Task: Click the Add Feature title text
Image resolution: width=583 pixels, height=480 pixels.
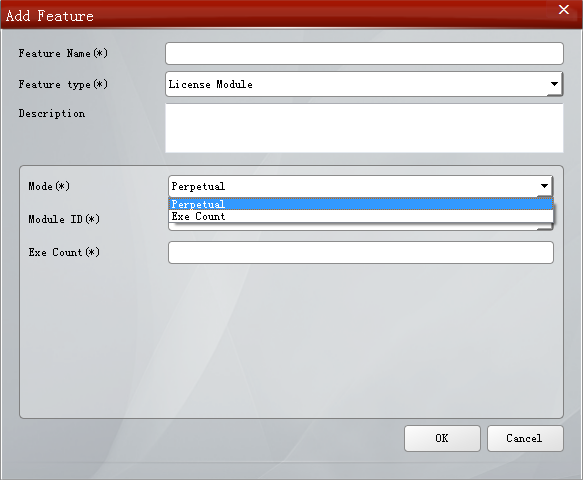Action: [x=49, y=16]
